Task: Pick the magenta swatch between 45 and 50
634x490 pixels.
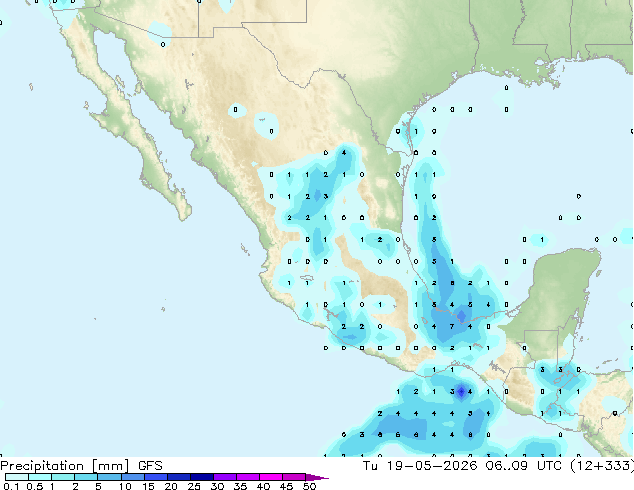Action: (x=294, y=477)
